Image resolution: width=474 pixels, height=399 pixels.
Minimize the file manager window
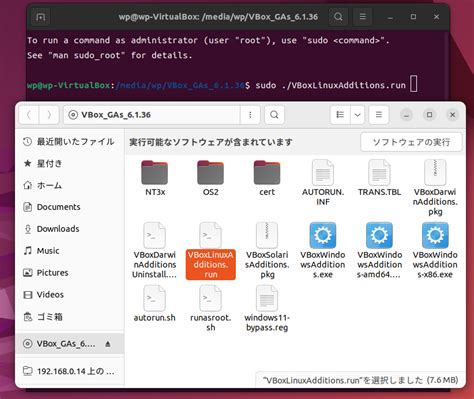point(406,115)
